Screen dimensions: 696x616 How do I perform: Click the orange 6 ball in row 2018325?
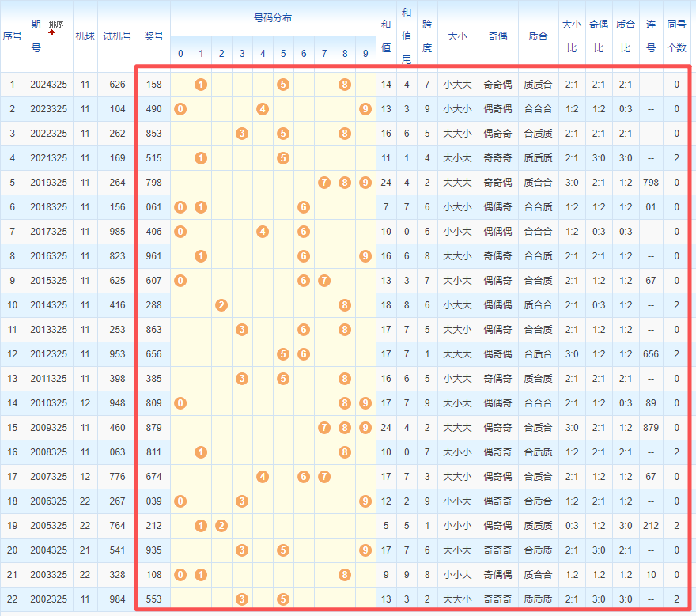(304, 207)
